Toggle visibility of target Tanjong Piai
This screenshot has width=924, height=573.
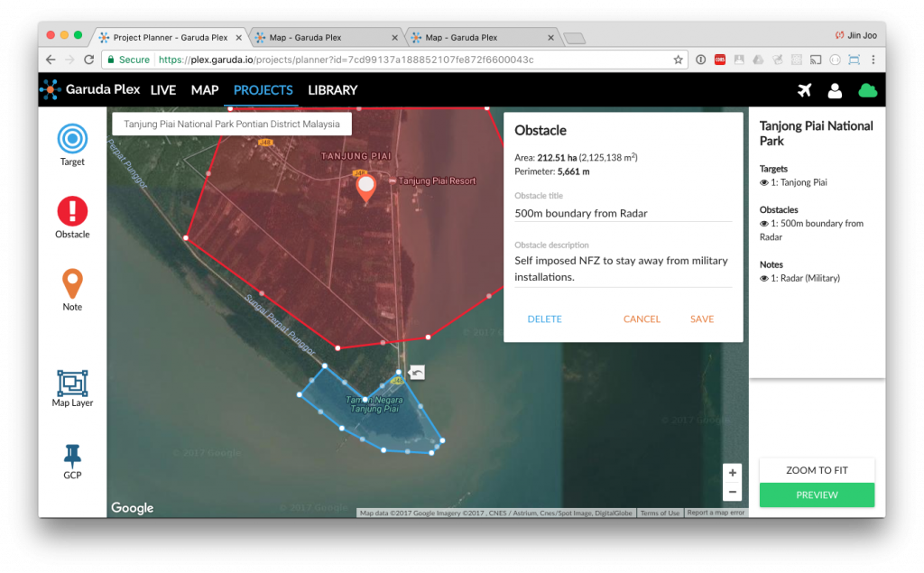click(763, 181)
